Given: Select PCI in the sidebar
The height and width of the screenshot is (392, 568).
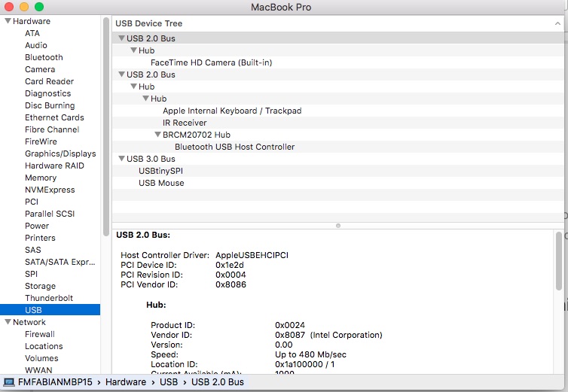Looking at the screenshot, I should click(x=32, y=202).
